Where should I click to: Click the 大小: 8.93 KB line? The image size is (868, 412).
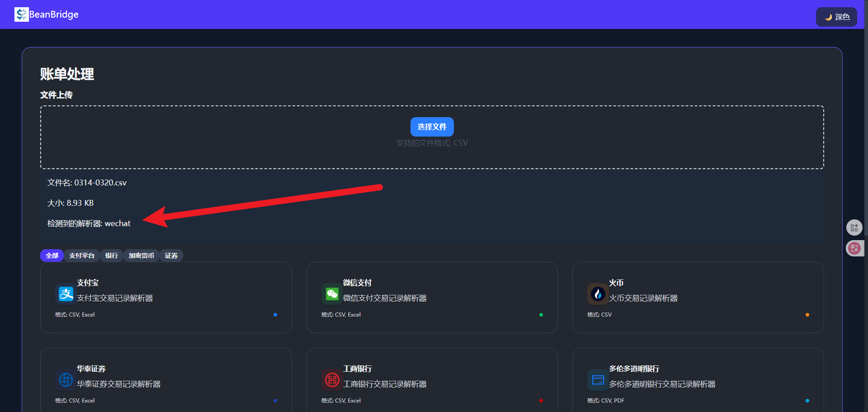71,203
